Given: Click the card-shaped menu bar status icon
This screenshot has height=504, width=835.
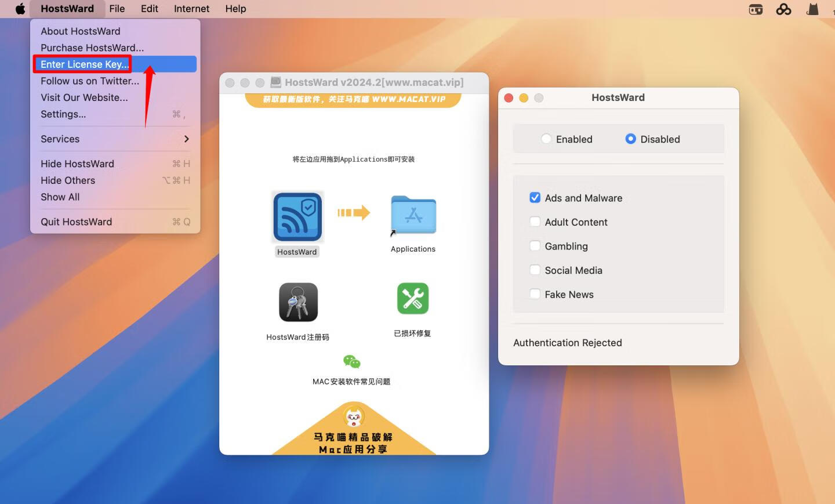Looking at the screenshot, I should (x=756, y=9).
